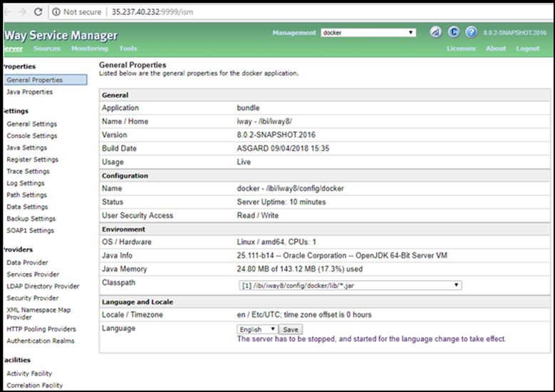555x392 pixels.
Task: Open Correlation Facility
Action: 35,386
